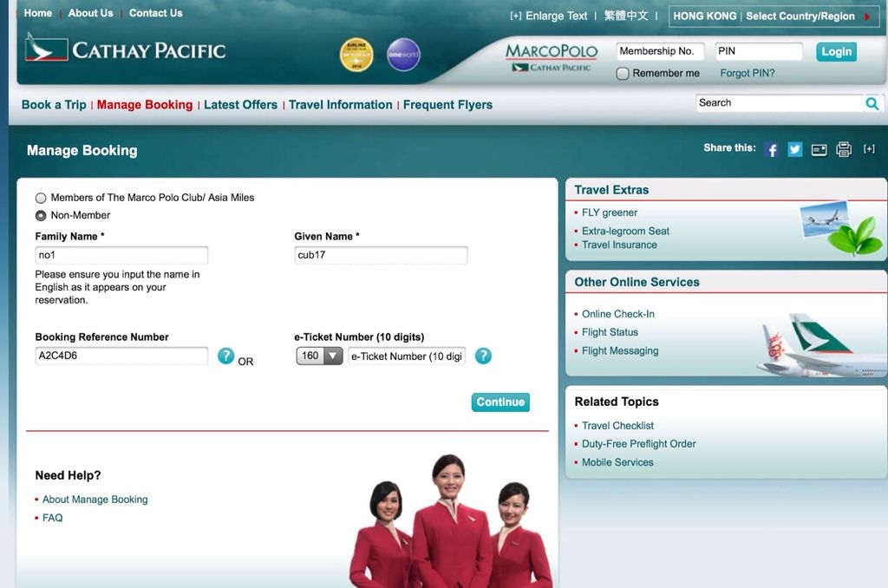This screenshot has width=888, height=588.
Task: Select the Non-Member radio button
Action: tap(41, 215)
